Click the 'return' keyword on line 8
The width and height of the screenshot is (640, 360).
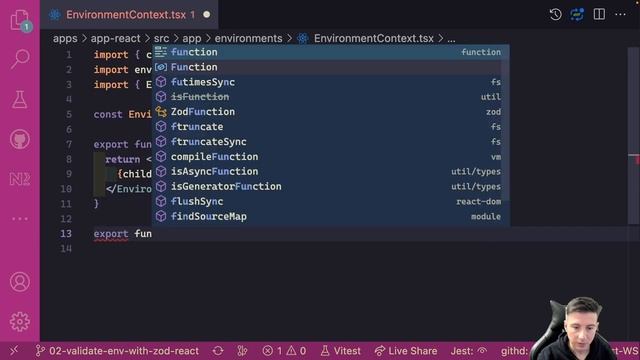click(122, 159)
